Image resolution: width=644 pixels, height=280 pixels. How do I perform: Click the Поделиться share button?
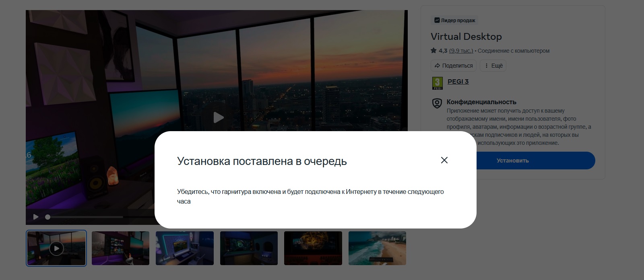click(454, 66)
